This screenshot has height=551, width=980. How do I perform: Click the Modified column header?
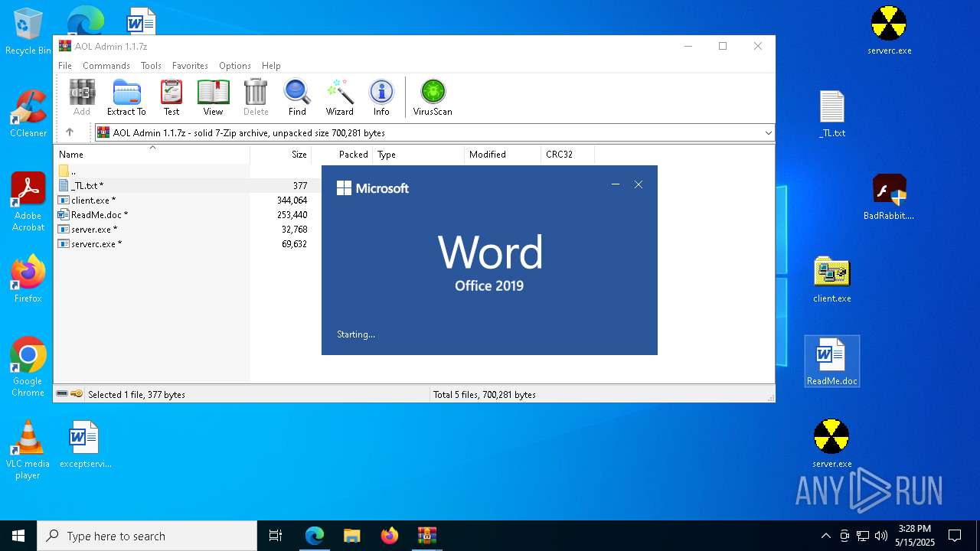[x=503, y=155]
